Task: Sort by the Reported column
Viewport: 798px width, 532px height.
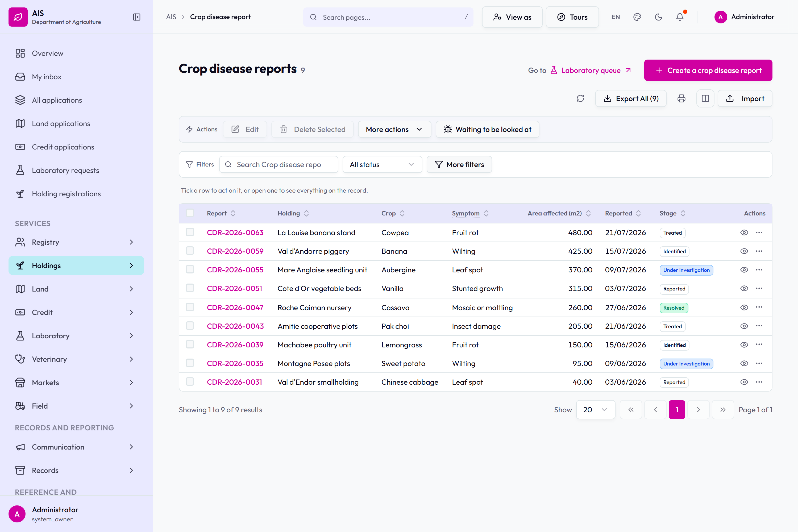Action: click(623, 213)
